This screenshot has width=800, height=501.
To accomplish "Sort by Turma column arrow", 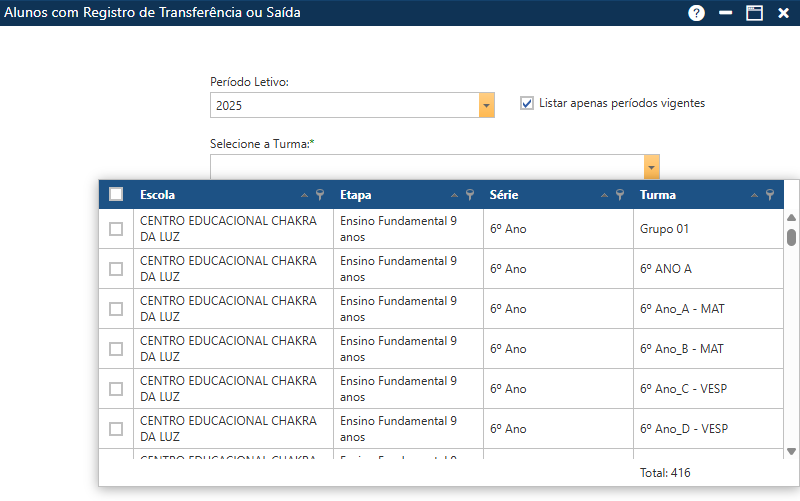I will click(755, 195).
